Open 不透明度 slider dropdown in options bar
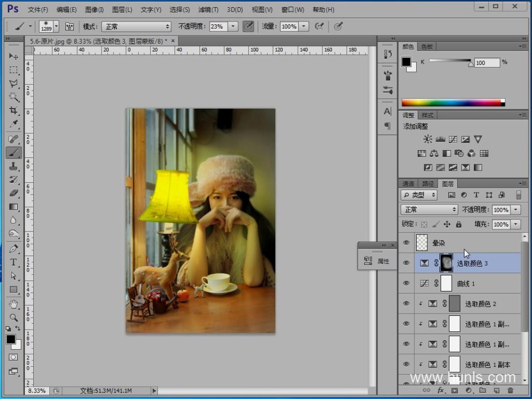Screen dimensions: 532x399 point(233,27)
